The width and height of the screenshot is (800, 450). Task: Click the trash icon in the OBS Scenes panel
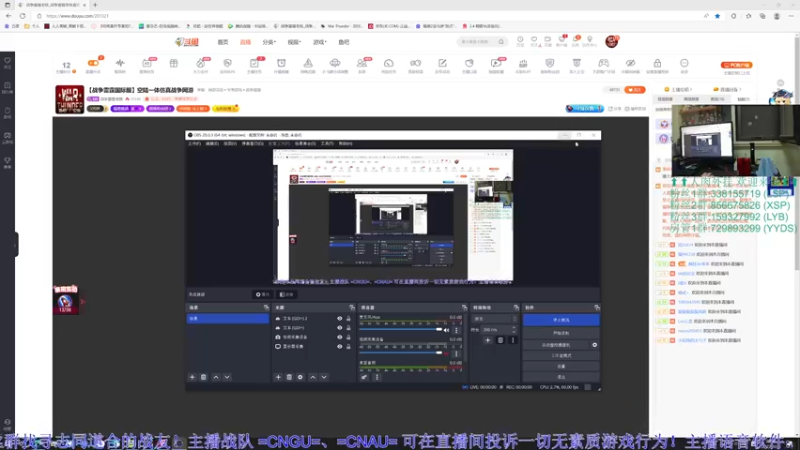pyautogui.click(x=204, y=377)
